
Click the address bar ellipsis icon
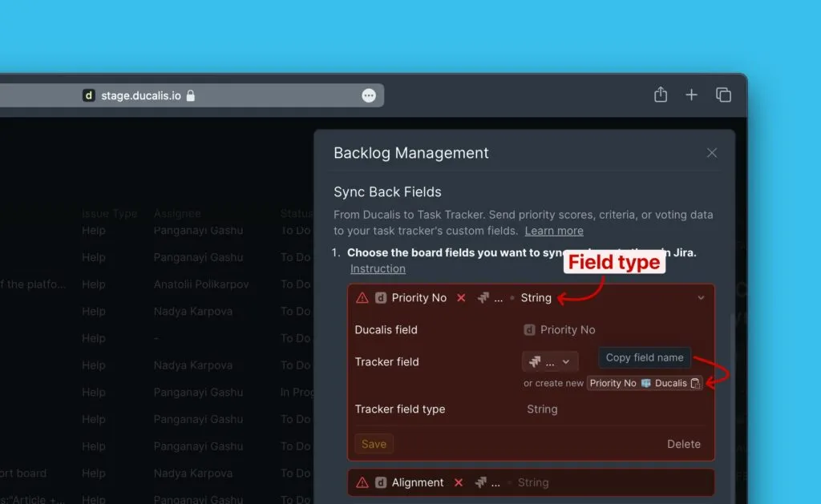[x=369, y=95]
